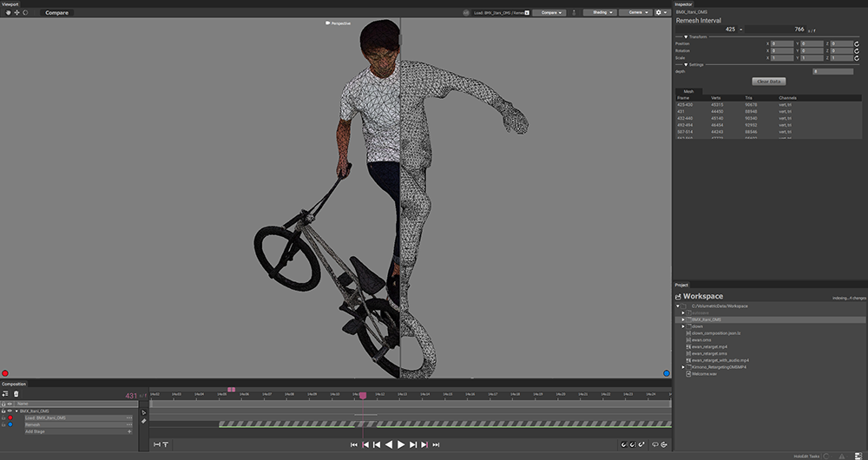Collapse the Settings section in Inspector
This screenshot has height=460, width=868.
[x=686, y=65]
